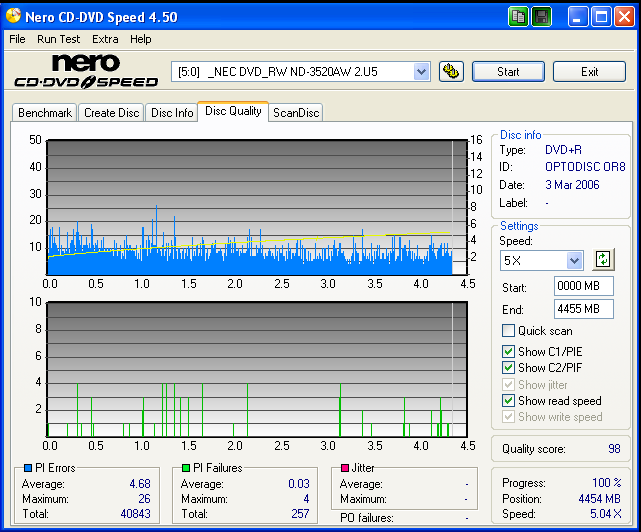The height and width of the screenshot is (532, 641).
Task: Click the refresh speed icon next to 5X
Action: point(603,260)
